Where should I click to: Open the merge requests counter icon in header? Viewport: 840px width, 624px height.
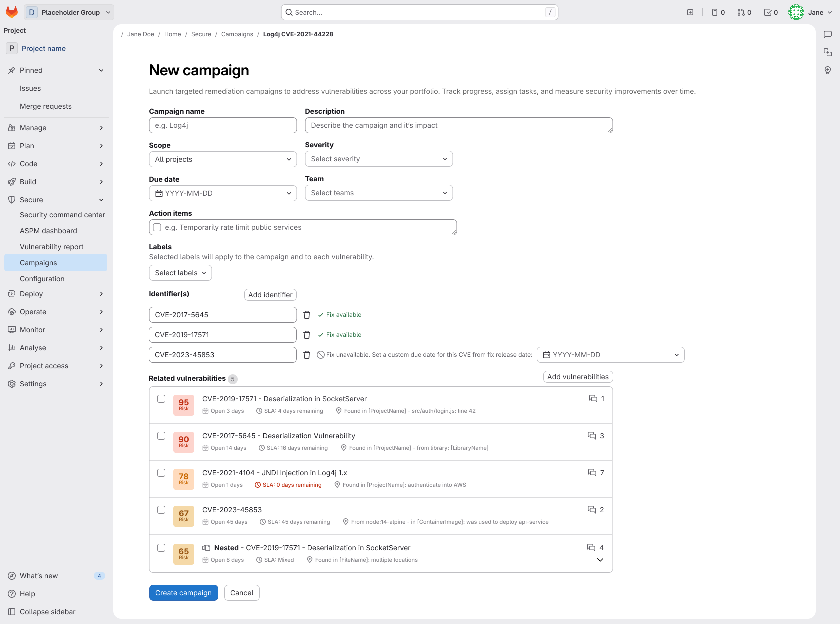pyautogui.click(x=744, y=12)
